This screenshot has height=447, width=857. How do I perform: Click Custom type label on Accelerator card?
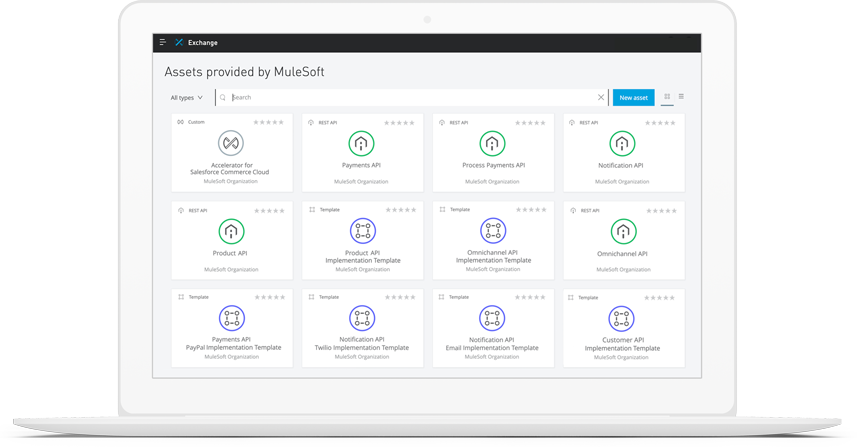point(196,122)
